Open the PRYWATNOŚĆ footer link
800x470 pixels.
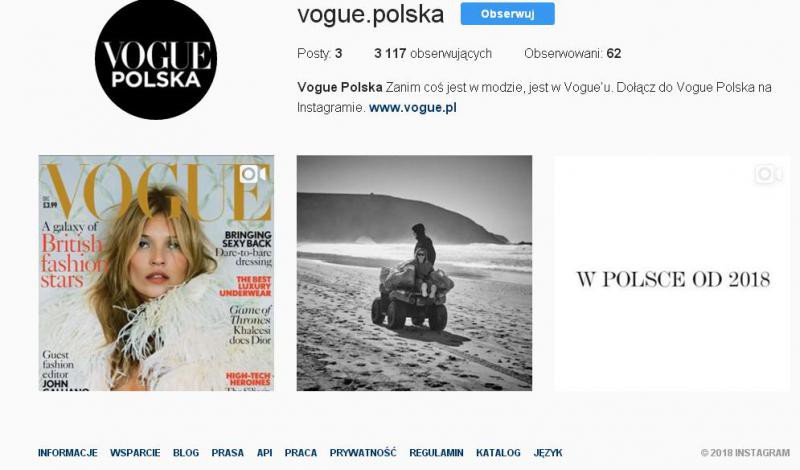point(363,453)
